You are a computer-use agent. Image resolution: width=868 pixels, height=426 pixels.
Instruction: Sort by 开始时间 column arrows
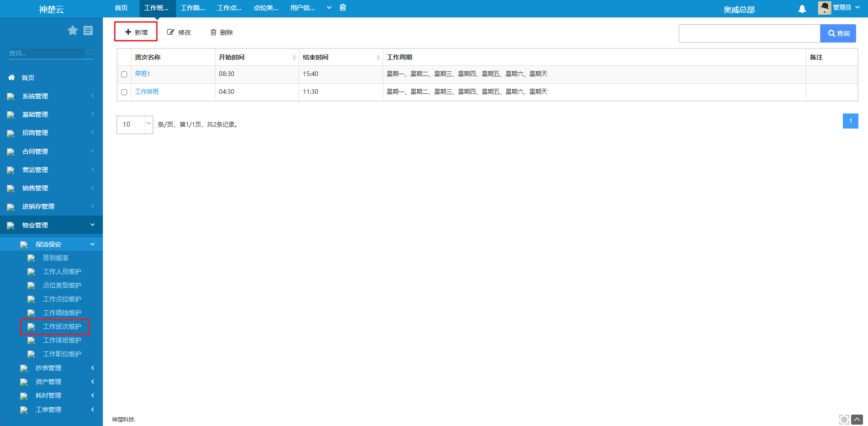[294, 57]
